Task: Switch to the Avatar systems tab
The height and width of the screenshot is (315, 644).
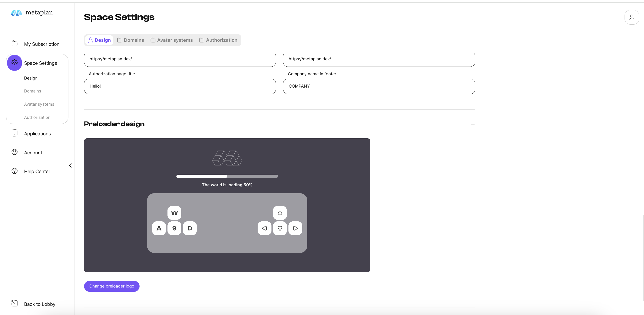Action: click(172, 40)
